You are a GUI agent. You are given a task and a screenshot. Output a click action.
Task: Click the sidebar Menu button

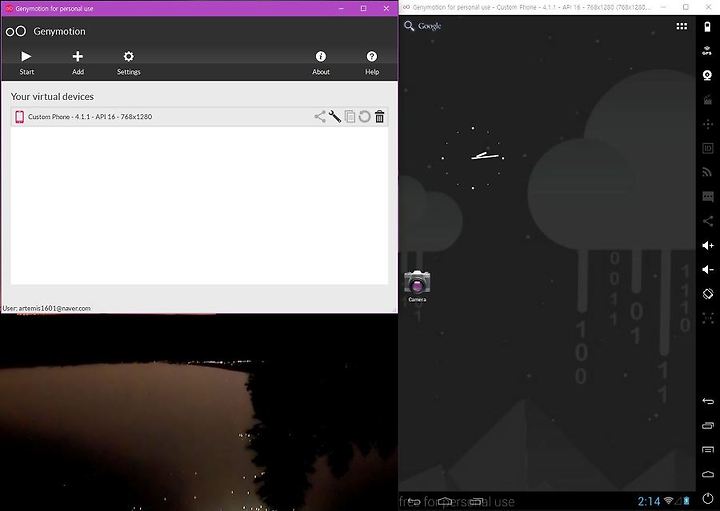pyautogui.click(x=708, y=449)
